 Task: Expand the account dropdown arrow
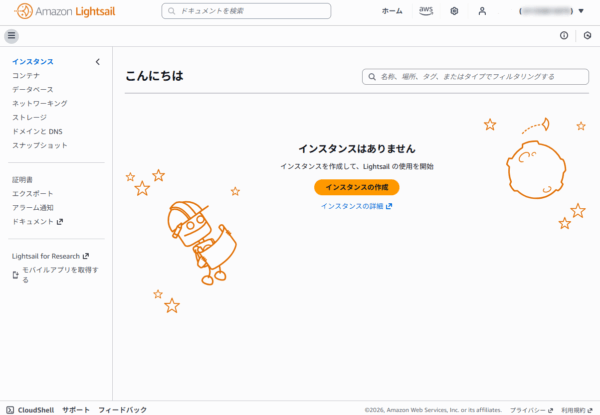click(x=581, y=11)
